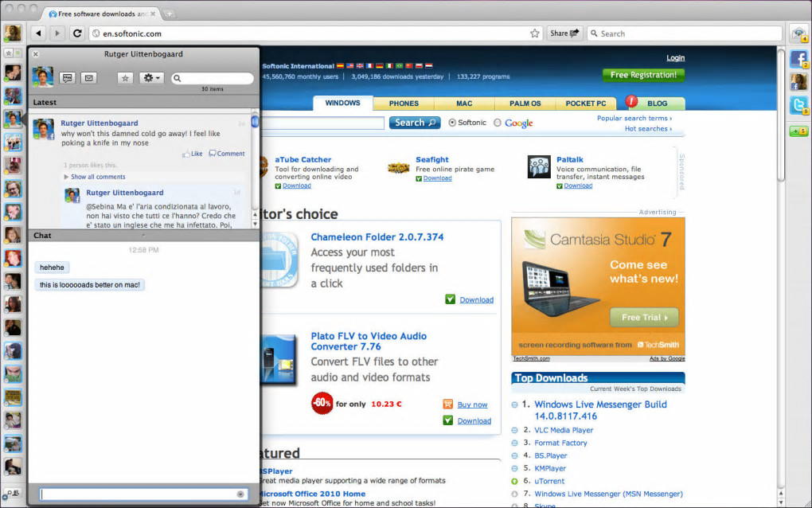Click green add feeds button with badge 5
The height and width of the screenshot is (508, 812).
(x=798, y=131)
